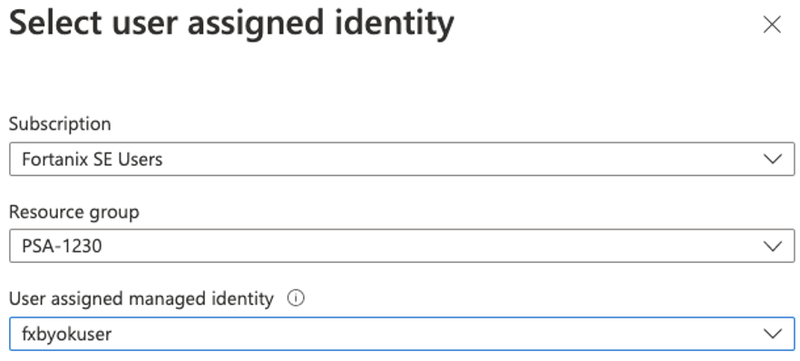Image resolution: width=800 pixels, height=361 pixels.
Task: Expand the Subscription dropdown chevron
Action: click(773, 159)
